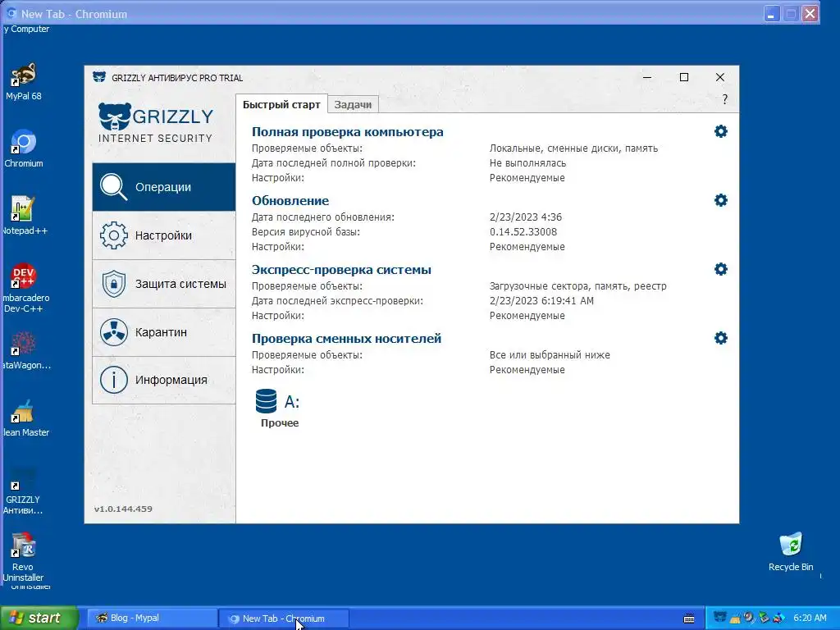Open the Защита системы shield section
Image resolution: width=840 pixels, height=630 pixels.
point(164,284)
